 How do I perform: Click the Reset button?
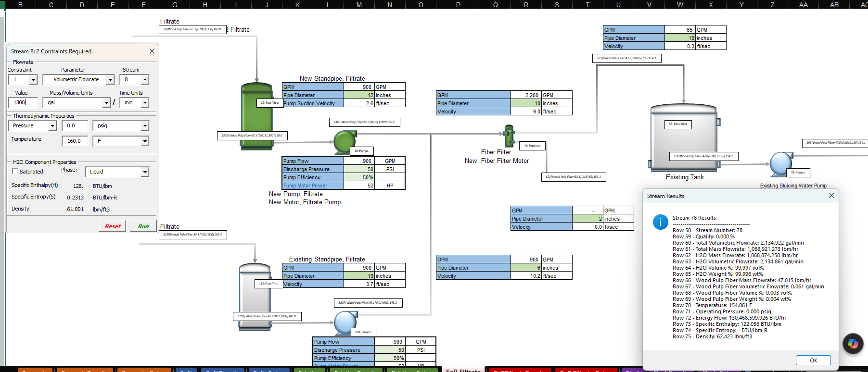point(113,226)
